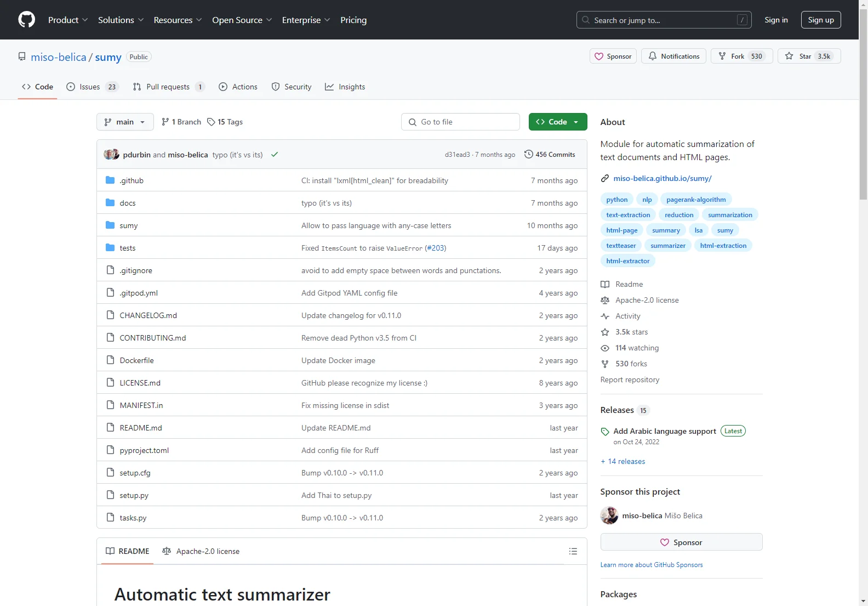Fork the repository
Screen dimensions: 868x606
[742, 56]
